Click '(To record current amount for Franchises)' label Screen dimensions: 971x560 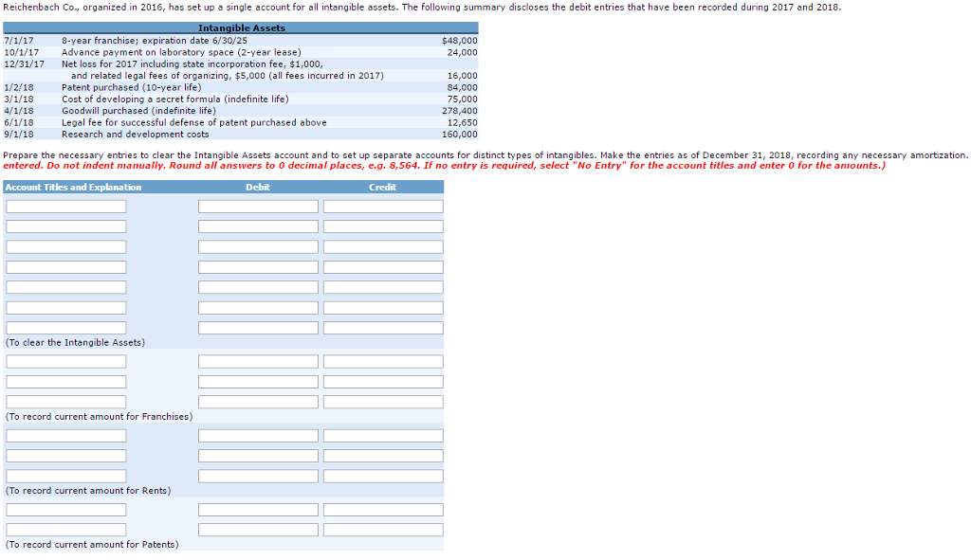[x=99, y=416]
